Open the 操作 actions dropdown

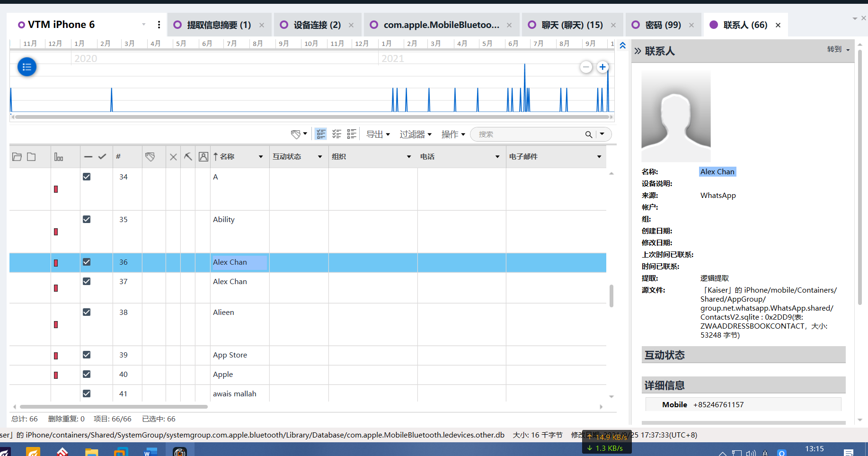pyautogui.click(x=453, y=134)
